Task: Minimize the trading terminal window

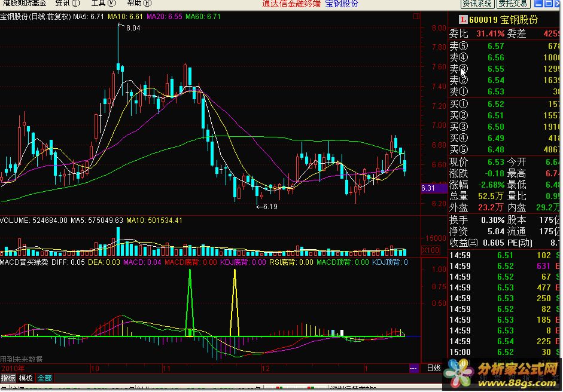Action: 538,4
